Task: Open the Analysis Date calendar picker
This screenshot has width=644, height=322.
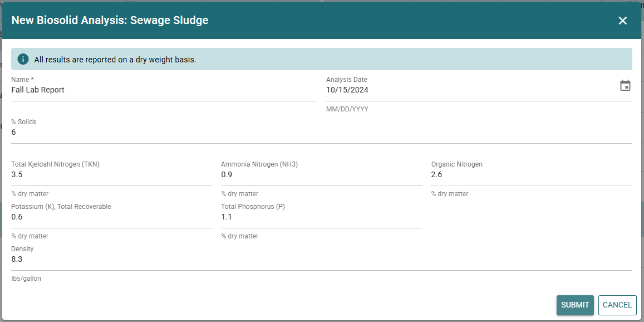Action: [625, 86]
